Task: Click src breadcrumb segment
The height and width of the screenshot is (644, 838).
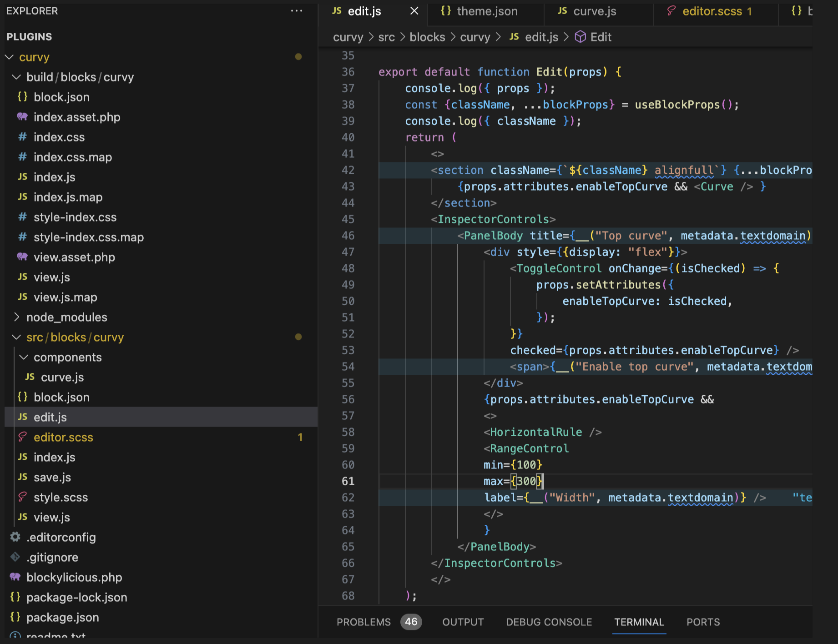Action: [x=386, y=37]
